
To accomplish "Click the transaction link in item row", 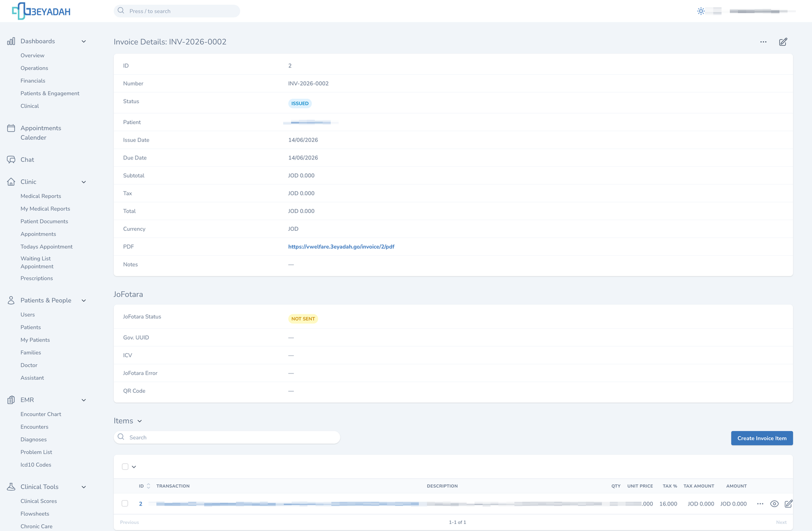I will click(287, 504).
